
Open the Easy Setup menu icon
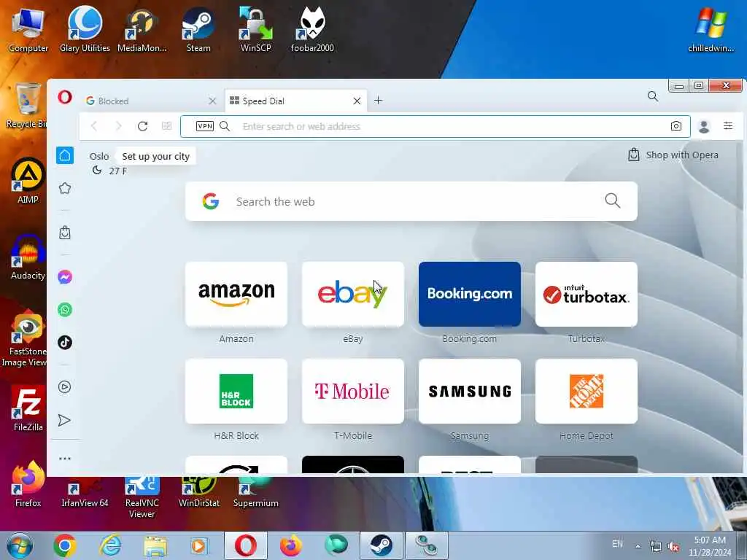coord(728,125)
